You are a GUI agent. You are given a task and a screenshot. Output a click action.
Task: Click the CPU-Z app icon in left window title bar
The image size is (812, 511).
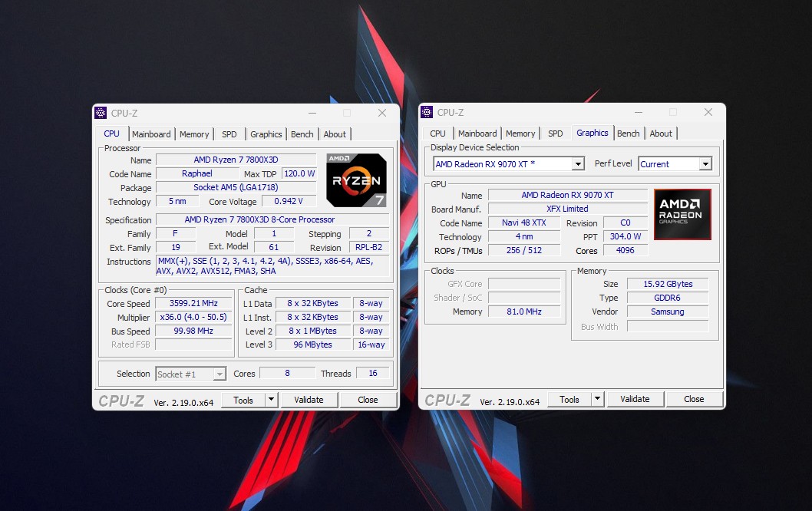[101, 113]
